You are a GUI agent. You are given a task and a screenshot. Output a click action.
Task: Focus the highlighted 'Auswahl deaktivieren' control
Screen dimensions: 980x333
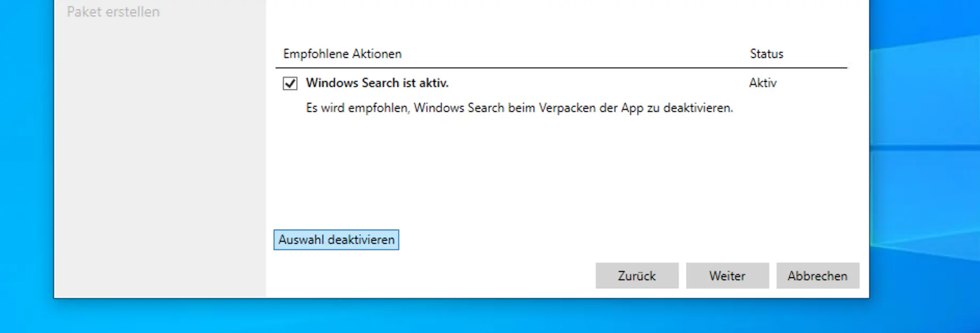point(336,240)
